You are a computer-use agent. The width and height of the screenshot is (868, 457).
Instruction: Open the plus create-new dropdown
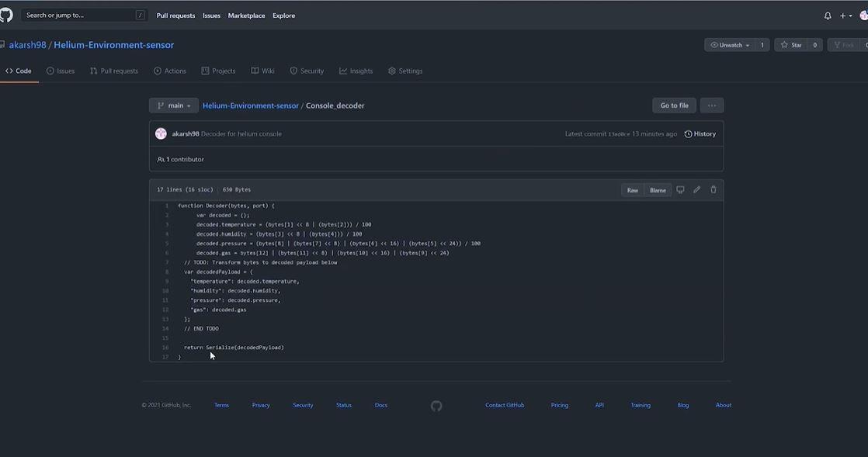pyautogui.click(x=845, y=16)
